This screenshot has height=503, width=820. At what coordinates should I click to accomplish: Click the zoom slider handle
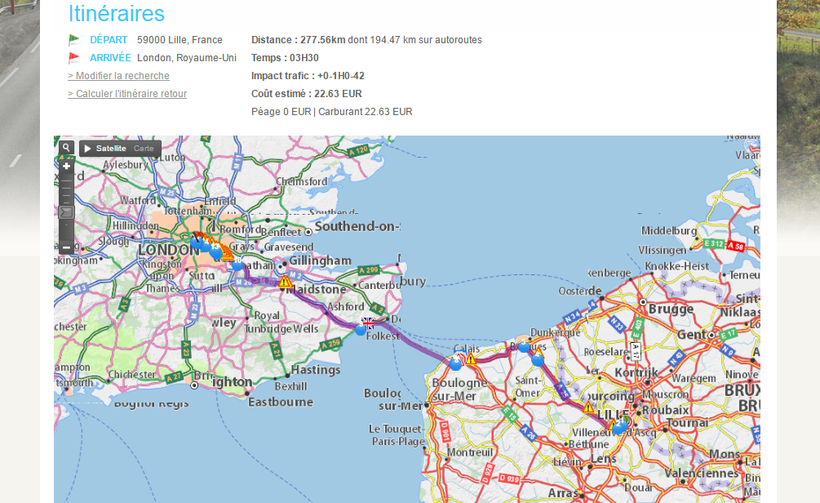pos(66,212)
